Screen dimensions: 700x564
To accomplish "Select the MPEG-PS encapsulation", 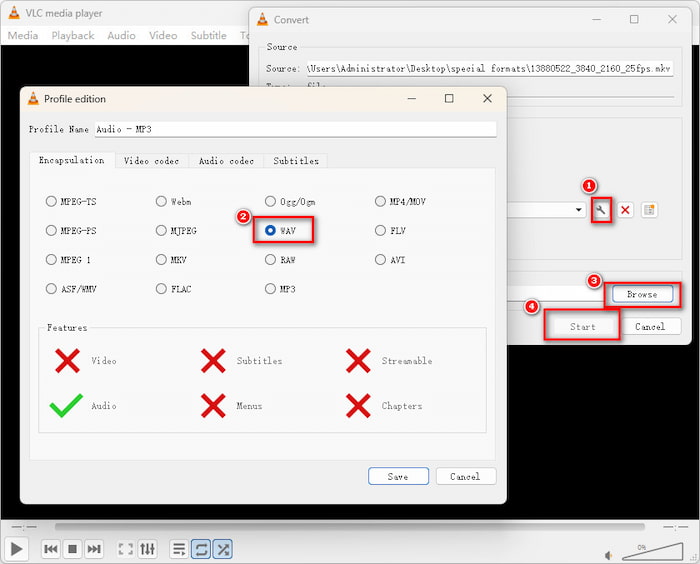I will (x=71, y=230).
